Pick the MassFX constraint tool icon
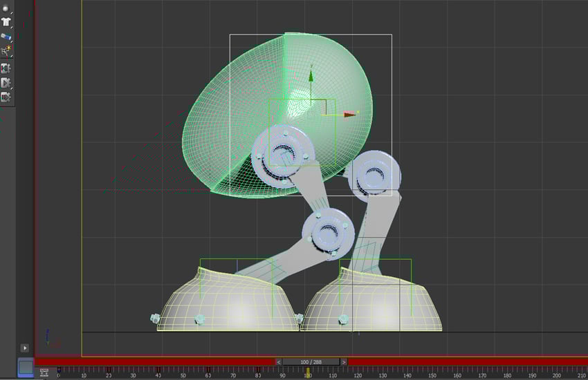 tap(6, 37)
